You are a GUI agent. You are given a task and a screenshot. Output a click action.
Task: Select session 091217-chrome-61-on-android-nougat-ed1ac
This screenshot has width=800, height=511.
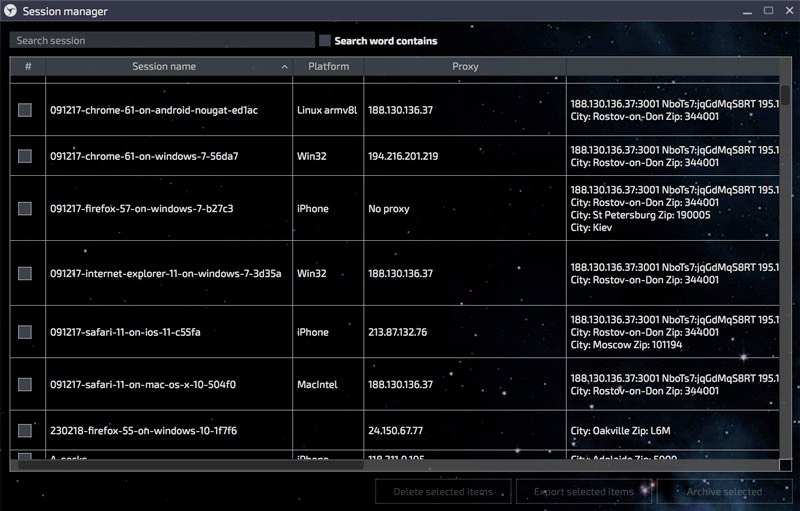click(x=154, y=110)
